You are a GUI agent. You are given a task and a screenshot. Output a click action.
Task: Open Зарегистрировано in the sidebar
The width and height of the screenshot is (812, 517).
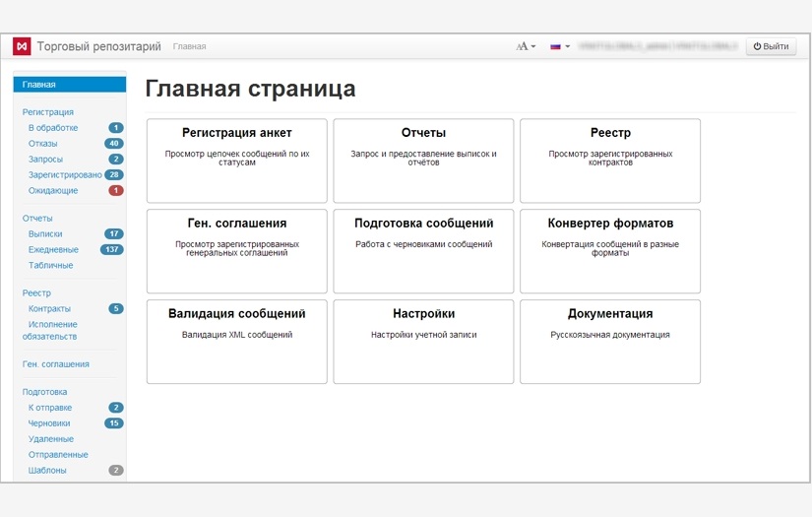click(x=65, y=174)
